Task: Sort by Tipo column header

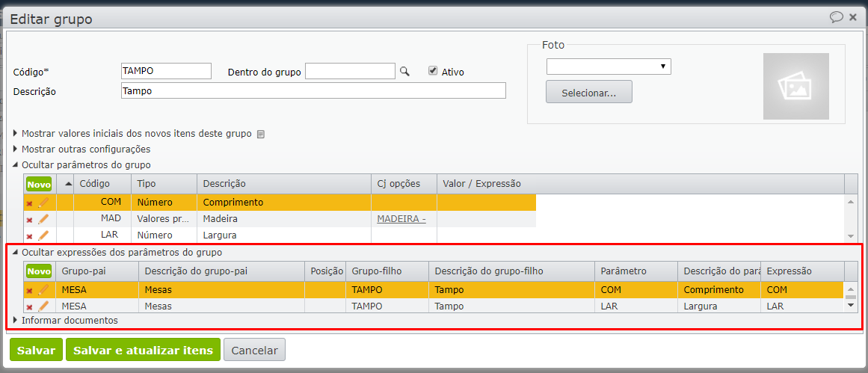Action: pos(164,183)
